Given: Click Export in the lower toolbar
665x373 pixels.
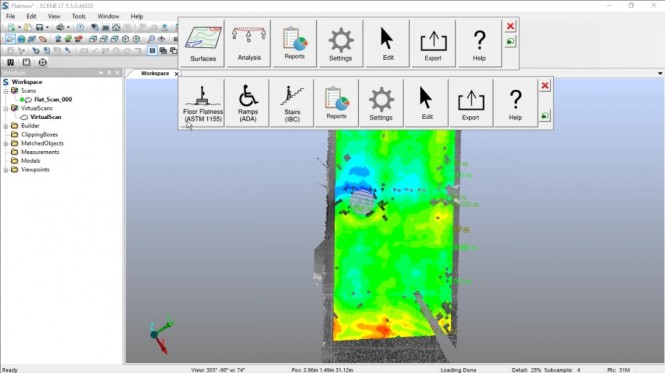Looking at the screenshot, I should (470, 103).
